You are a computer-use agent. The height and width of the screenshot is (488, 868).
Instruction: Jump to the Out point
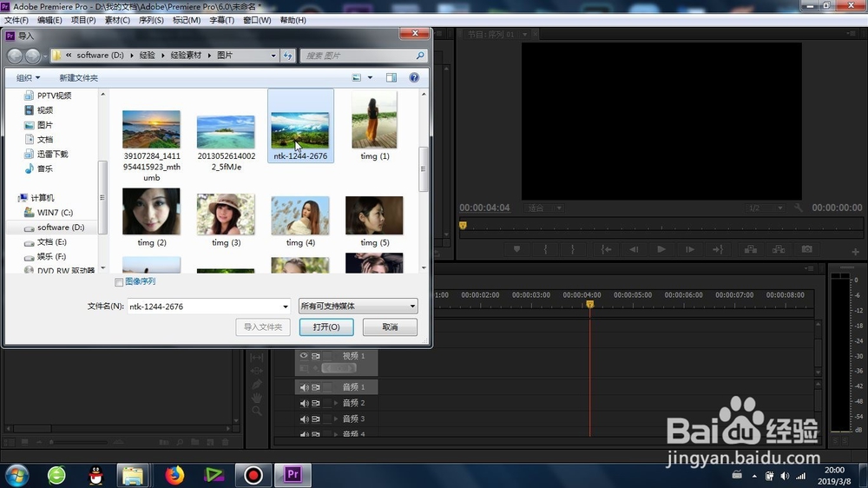pos(718,249)
